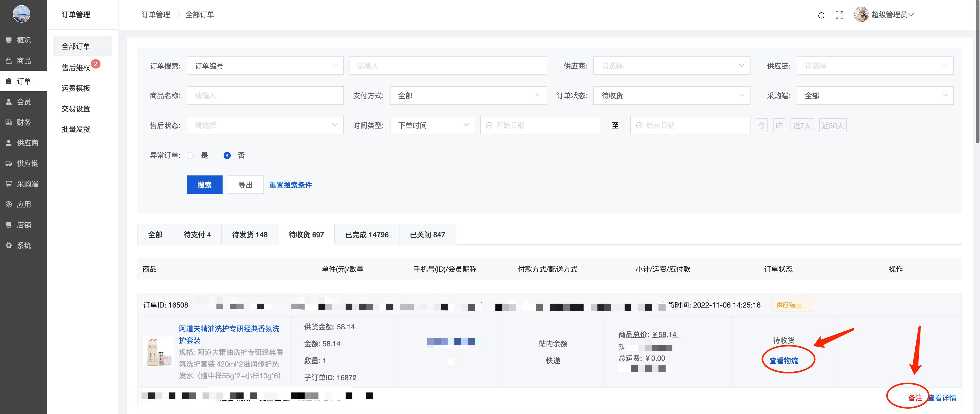This screenshot has height=414, width=980.
Task: Open 财务 finance section
Action: point(24,122)
